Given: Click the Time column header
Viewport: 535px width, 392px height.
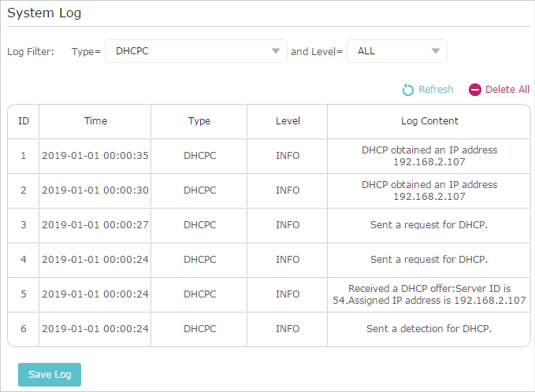Looking at the screenshot, I should tap(95, 121).
